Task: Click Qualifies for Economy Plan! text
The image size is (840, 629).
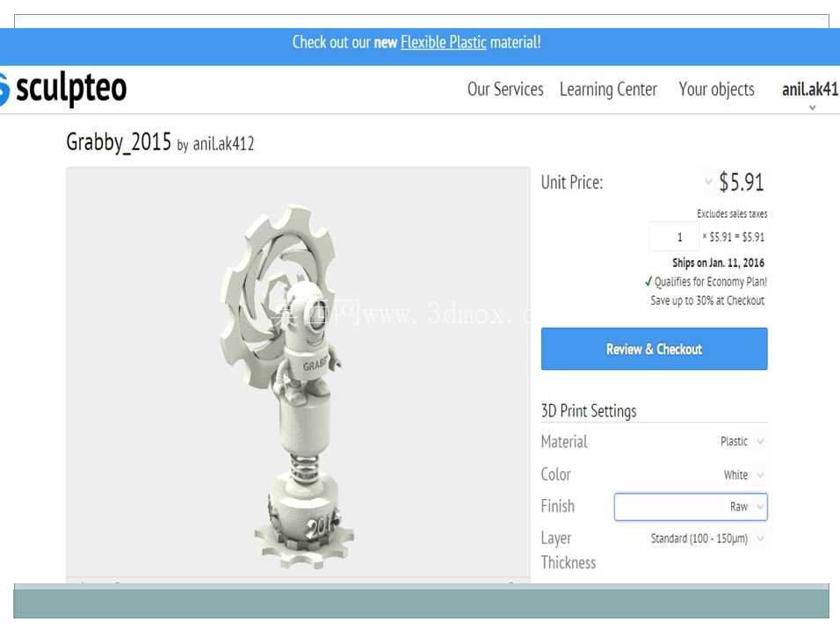Action: coord(710,282)
